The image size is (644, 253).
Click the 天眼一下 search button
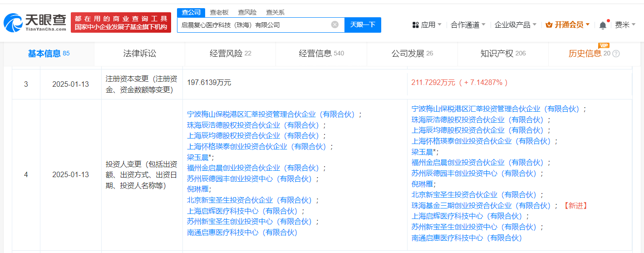pyautogui.click(x=363, y=25)
